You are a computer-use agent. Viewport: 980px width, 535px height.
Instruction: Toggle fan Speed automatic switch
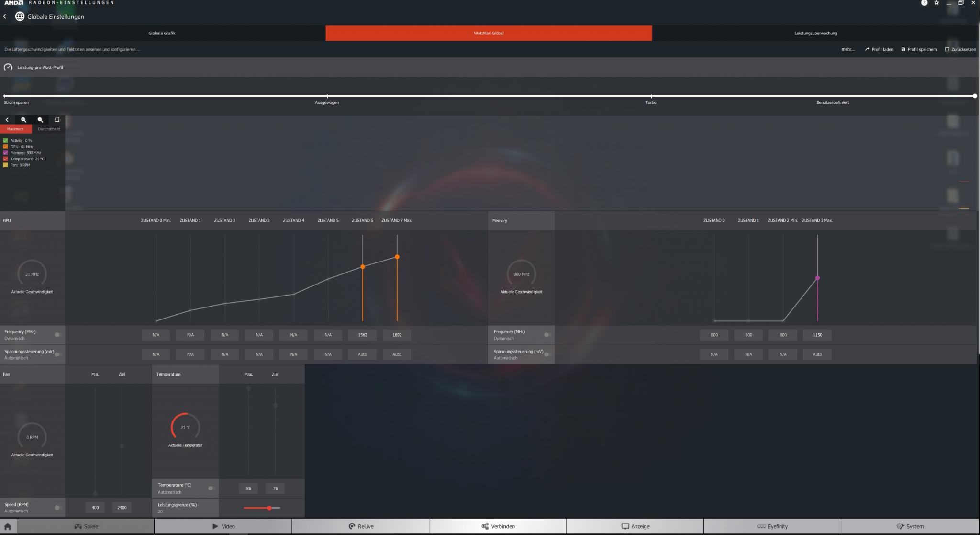pyautogui.click(x=57, y=507)
